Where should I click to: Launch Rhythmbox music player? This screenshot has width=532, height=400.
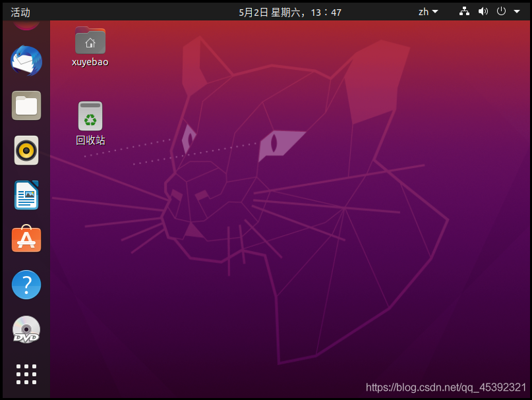tap(26, 150)
